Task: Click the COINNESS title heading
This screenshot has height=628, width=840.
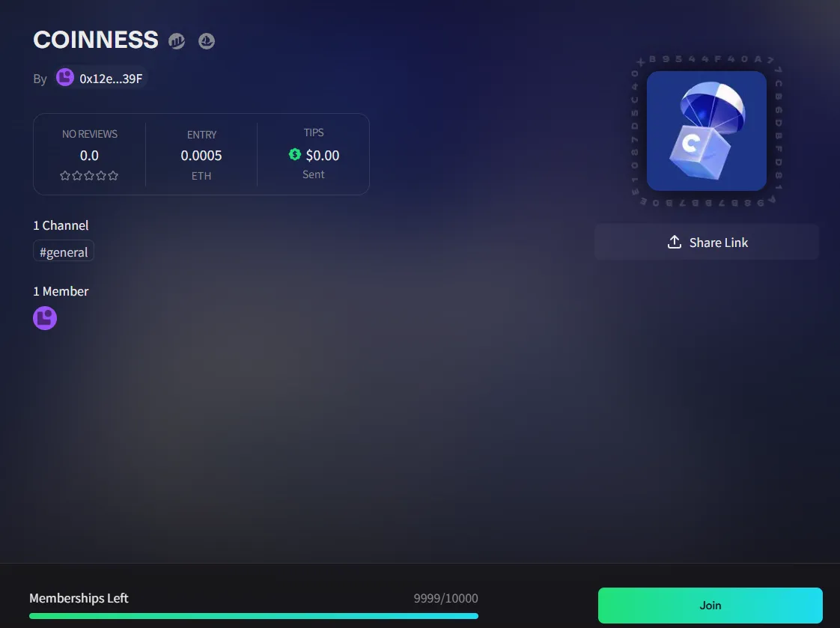Action: click(x=96, y=40)
